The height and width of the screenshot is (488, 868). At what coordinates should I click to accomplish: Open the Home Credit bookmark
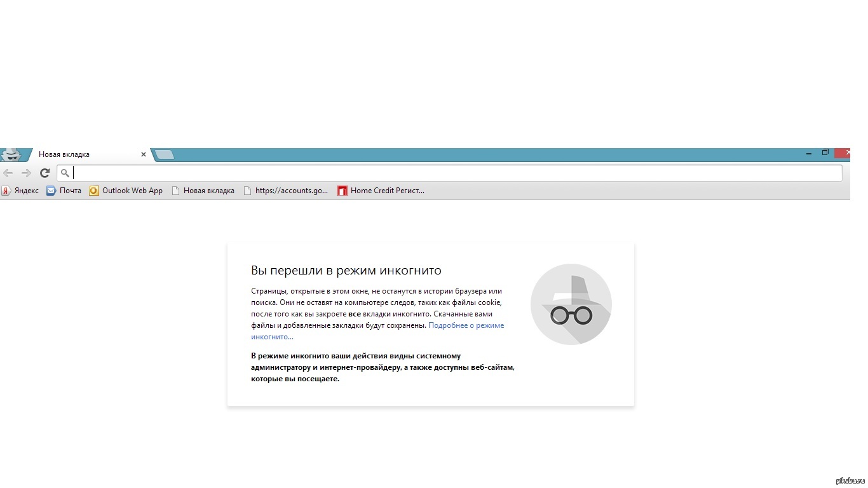381,191
